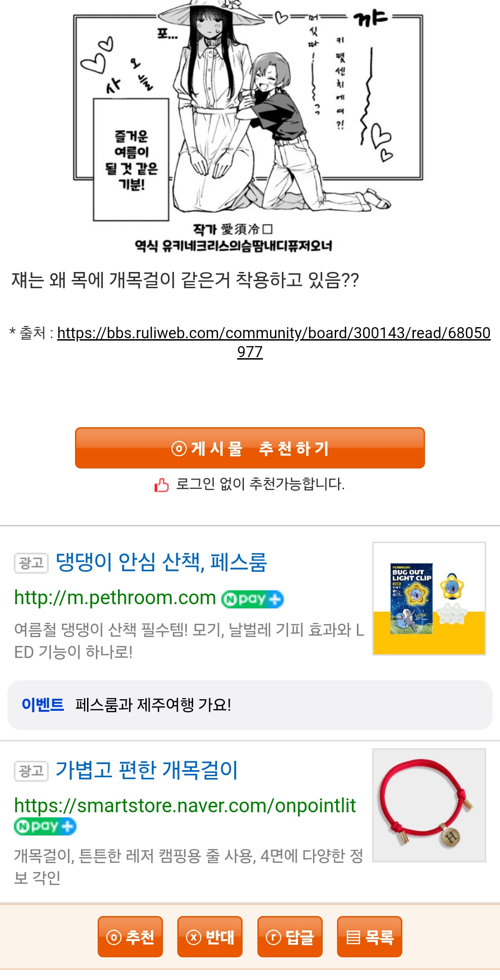Click the red collar bracelet ad thumbnail
Image resolution: width=500 pixels, height=980 pixels.
[x=429, y=805]
